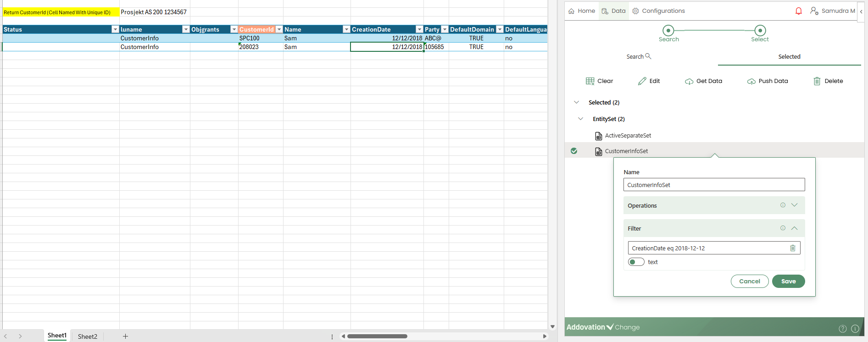Click the green check next to CustomerInfoSet

coord(574,151)
